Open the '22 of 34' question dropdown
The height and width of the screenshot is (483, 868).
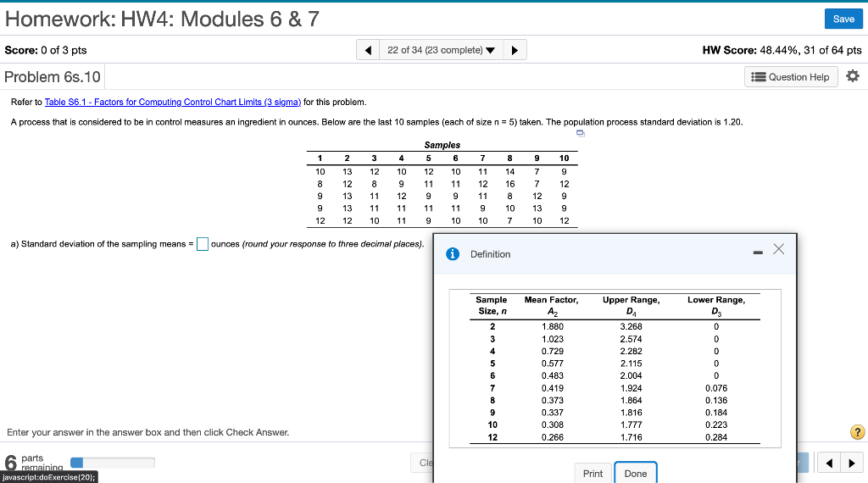441,50
